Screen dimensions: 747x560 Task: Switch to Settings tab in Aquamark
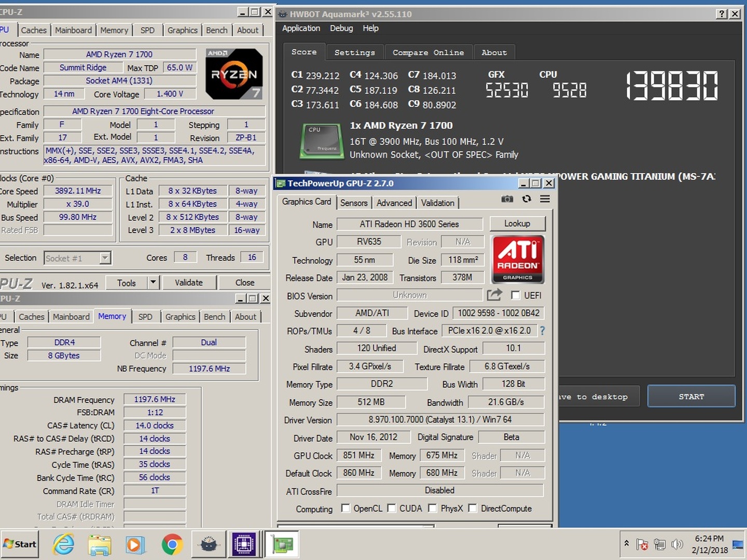tap(355, 52)
